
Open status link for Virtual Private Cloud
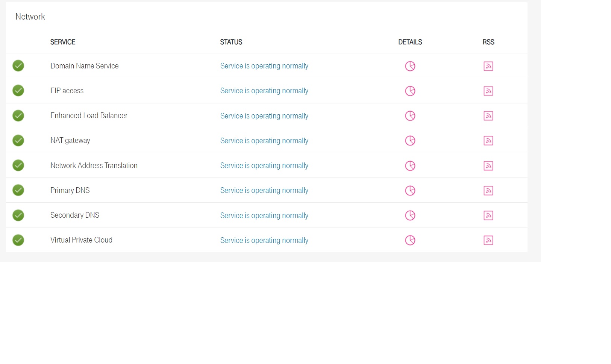(x=264, y=240)
